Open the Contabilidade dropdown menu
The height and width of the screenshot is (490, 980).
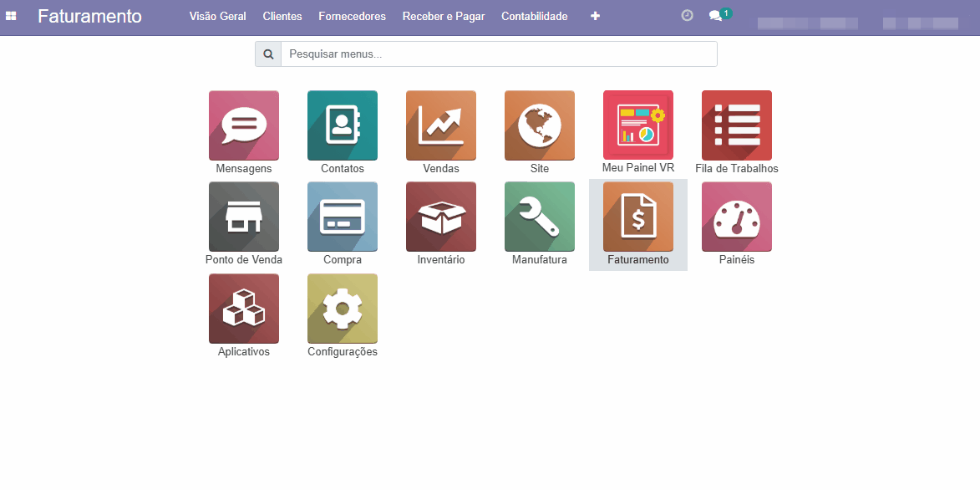tap(534, 16)
